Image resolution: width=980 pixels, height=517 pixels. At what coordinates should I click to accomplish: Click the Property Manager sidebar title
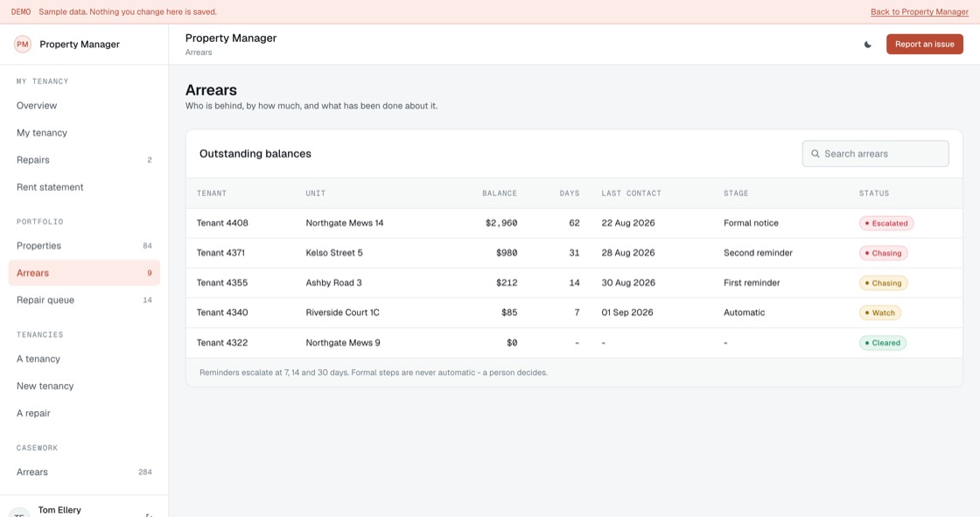pos(80,45)
